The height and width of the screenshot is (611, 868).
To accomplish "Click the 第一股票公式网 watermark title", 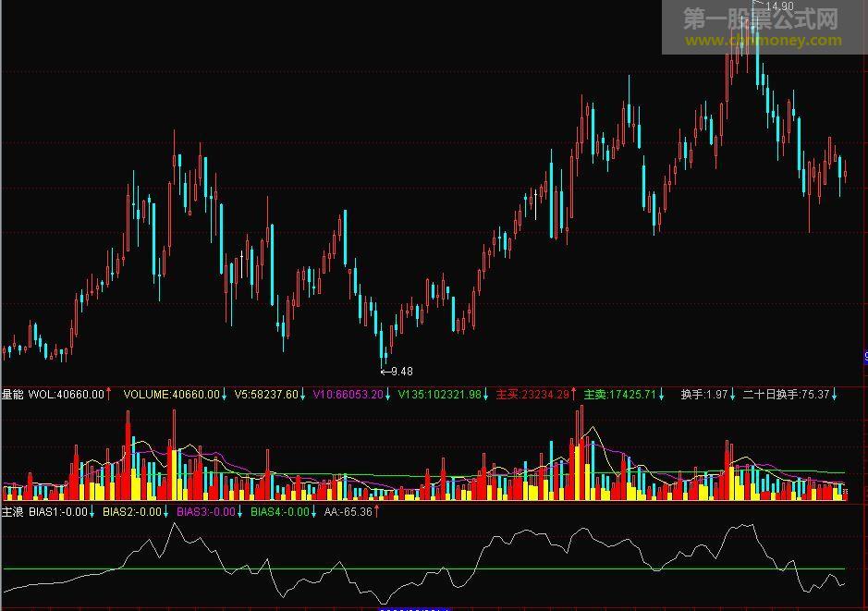I will click(761, 18).
